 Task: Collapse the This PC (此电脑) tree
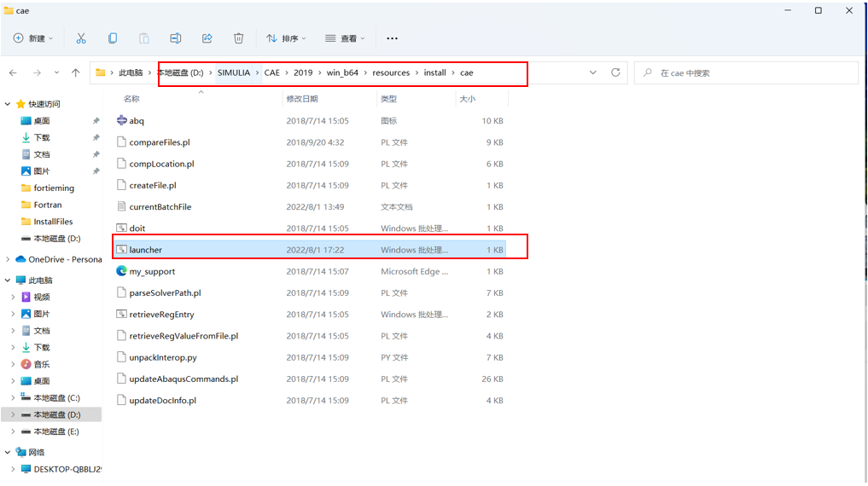[x=7, y=281]
